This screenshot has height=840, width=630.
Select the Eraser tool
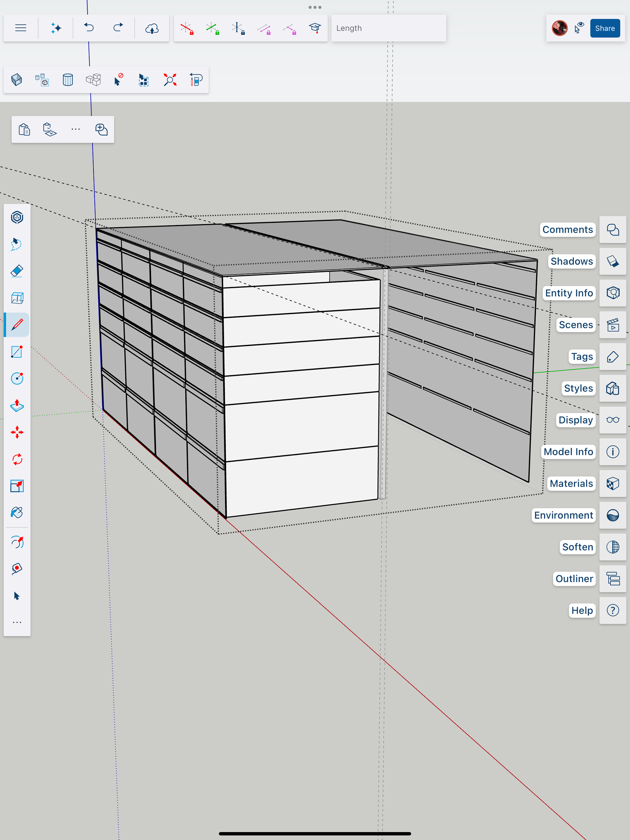17,271
